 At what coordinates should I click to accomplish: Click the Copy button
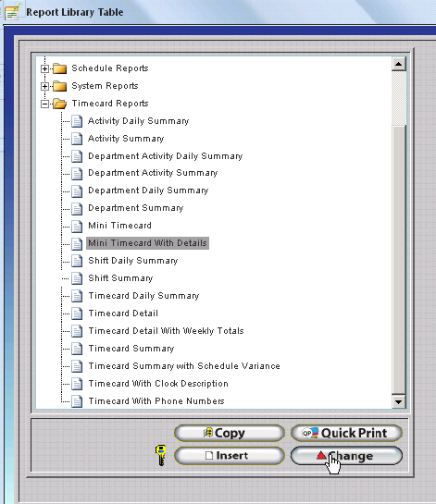[230, 433]
